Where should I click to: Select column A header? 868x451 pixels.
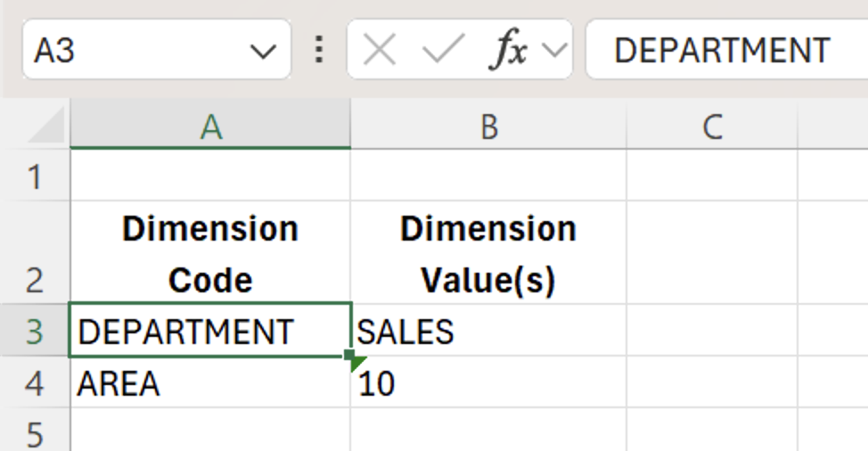[210, 128]
